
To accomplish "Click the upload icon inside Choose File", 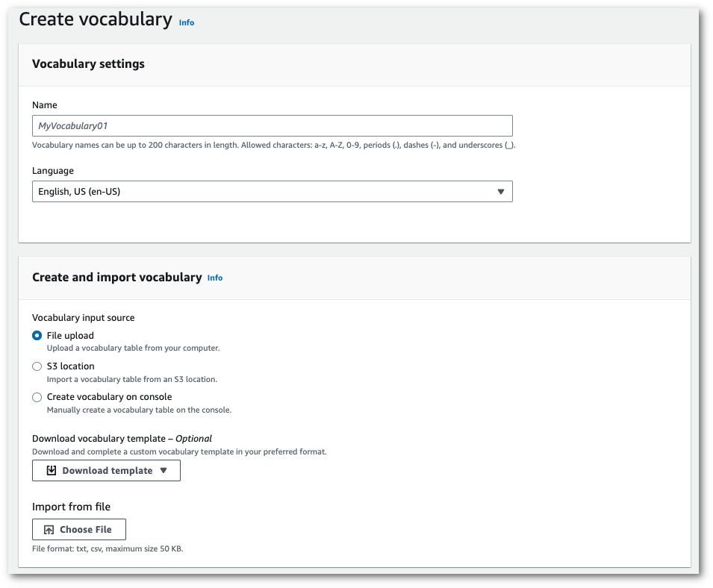I will (49, 529).
